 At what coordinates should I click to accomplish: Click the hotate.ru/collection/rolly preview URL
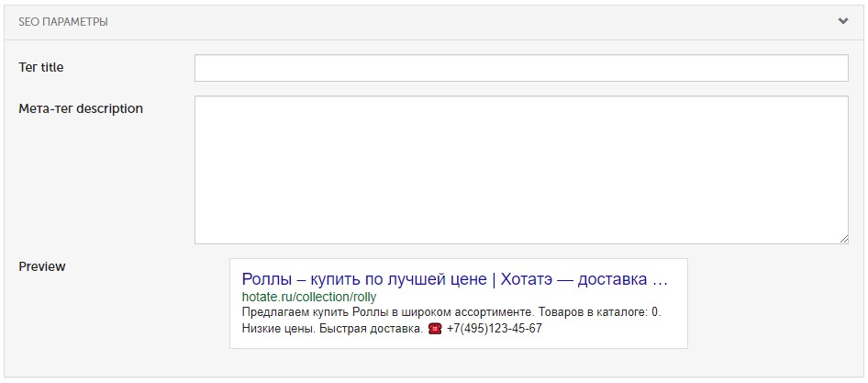pyautogui.click(x=309, y=297)
